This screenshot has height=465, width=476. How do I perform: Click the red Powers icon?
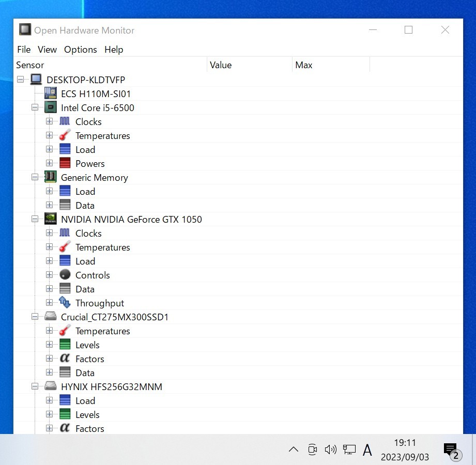tap(65, 163)
